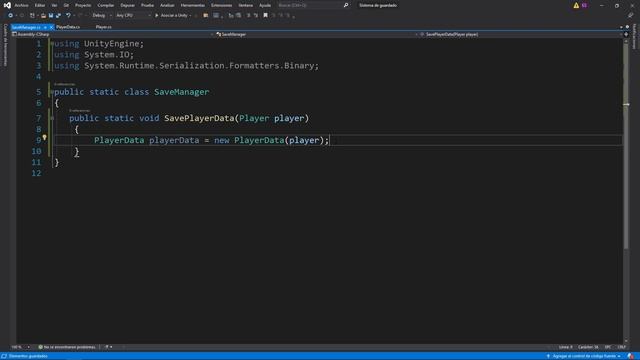Click the references CodeLens above SaveManager class
The image size is (640, 360).
click(64, 84)
